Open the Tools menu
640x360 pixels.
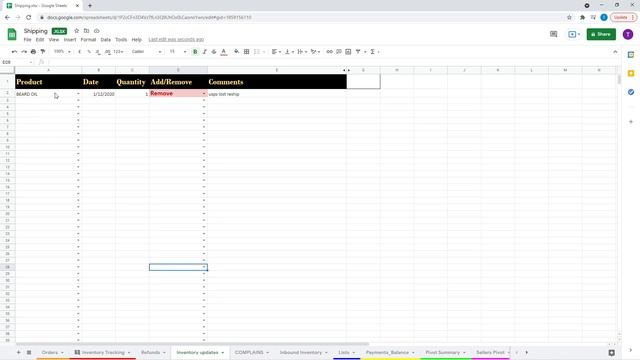click(x=121, y=40)
